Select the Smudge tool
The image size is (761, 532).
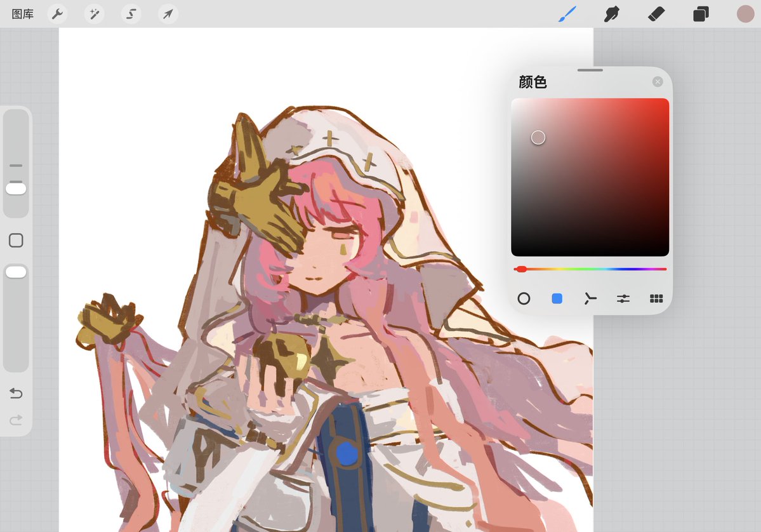click(x=611, y=14)
